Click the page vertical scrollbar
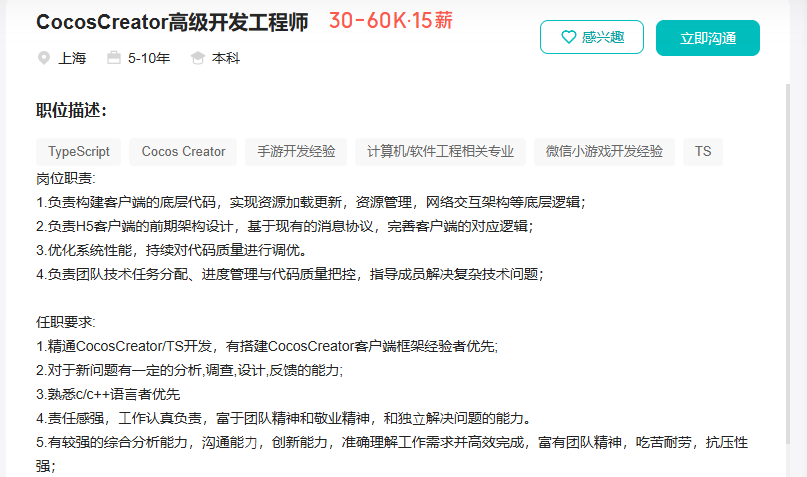Image resolution: width=807 pixels, height=477 pixels. click(x=788, y=262)
